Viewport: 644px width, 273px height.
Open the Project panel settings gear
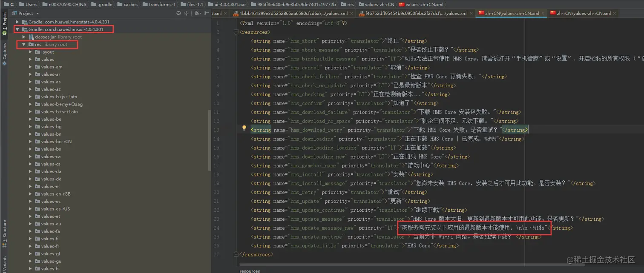pyautogui.click(x=197, y=13)
